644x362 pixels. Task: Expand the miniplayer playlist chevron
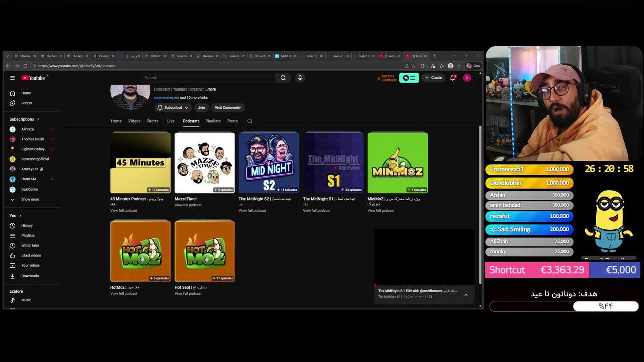466,295
